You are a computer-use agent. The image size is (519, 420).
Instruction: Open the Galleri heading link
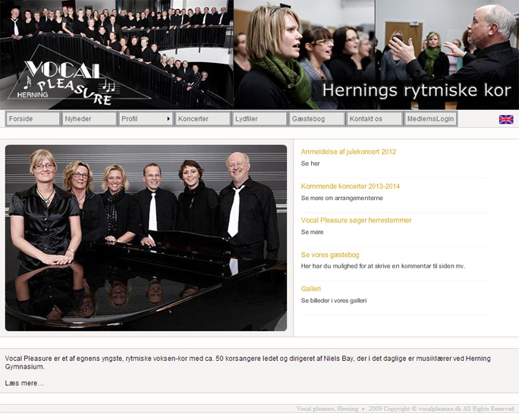point(311,289)
